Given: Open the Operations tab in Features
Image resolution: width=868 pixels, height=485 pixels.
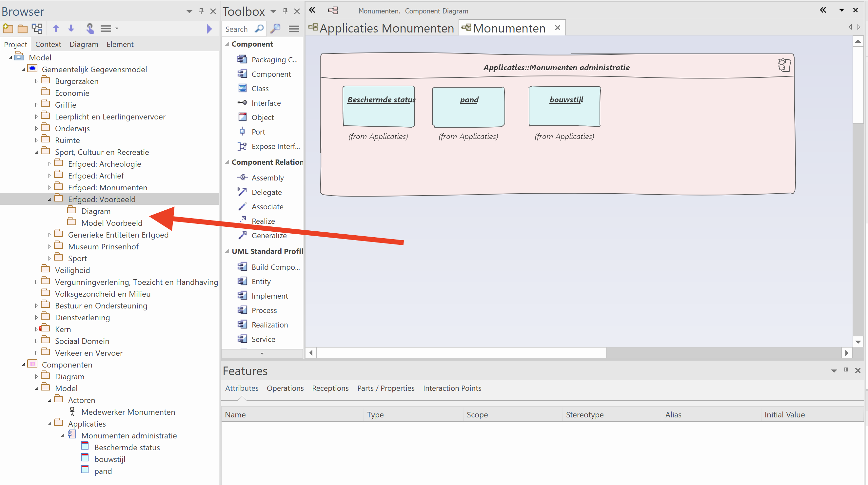Looking at the screenshot, I should coord(285,388).
